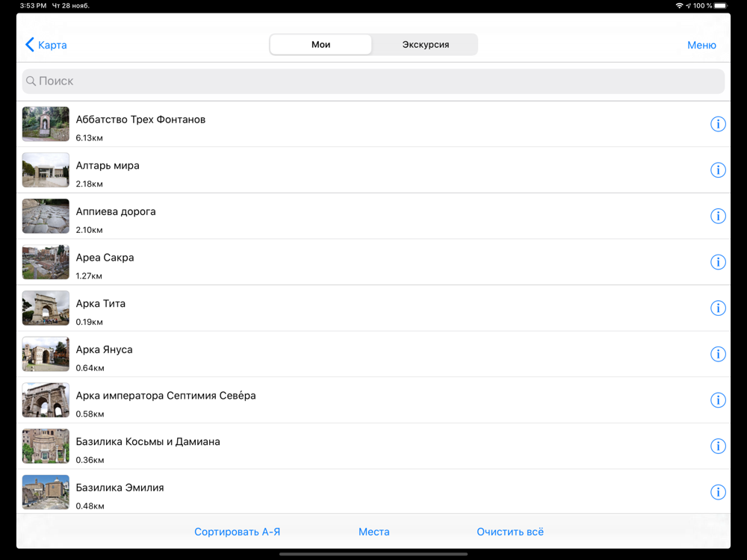This screenshot has height=560, width=747.
Task: Select Аббатство Трех Фонтанов thumbnail
Action: [x=46, y=124]
